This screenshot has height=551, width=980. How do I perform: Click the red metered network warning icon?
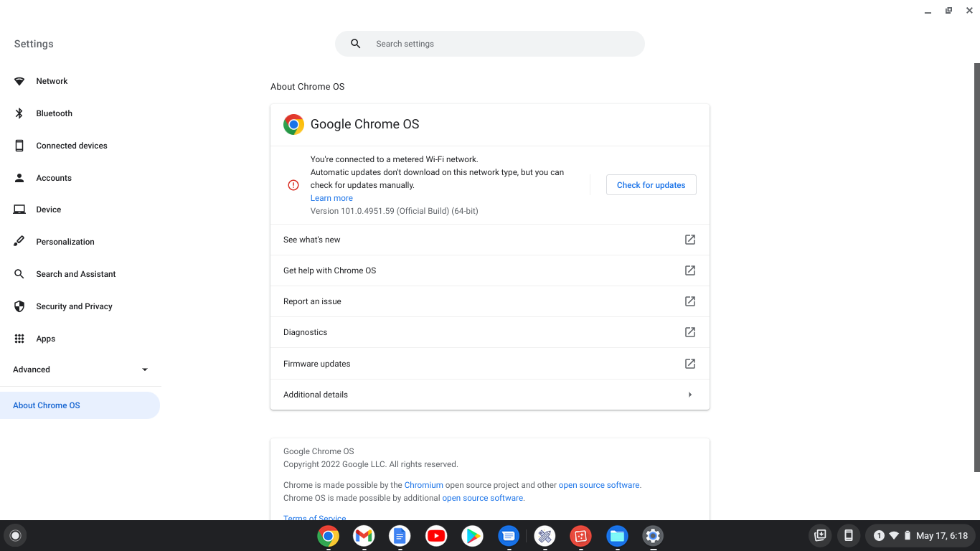293,185
